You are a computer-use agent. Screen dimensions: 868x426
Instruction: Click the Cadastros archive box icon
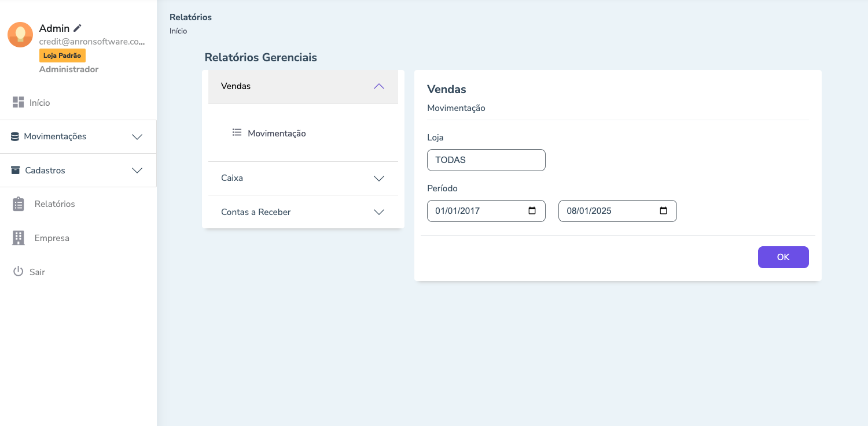click(16, 171)
